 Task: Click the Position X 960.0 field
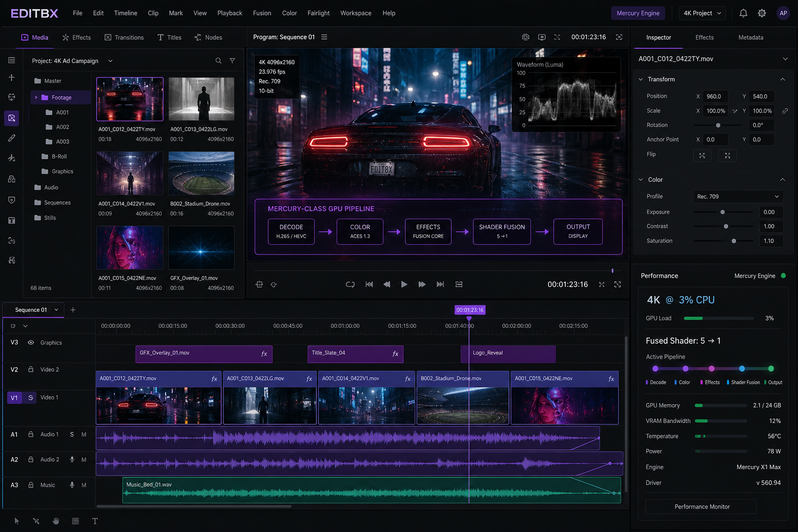(x=715, y=96)
